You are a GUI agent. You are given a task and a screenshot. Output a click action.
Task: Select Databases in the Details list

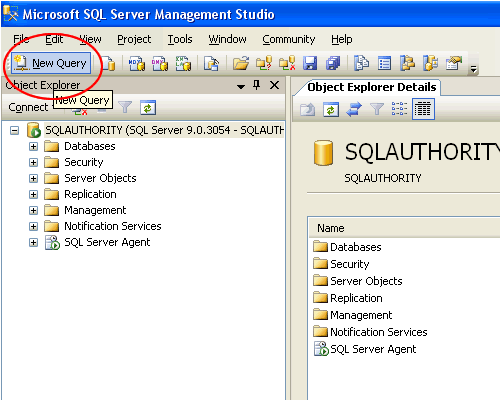(x=356, y=247)
